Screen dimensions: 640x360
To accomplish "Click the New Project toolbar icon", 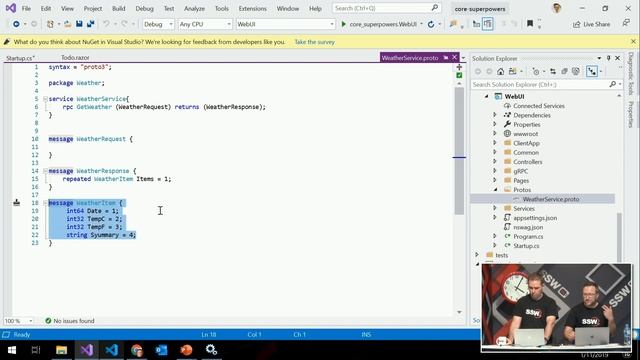I will pos(50,24).
